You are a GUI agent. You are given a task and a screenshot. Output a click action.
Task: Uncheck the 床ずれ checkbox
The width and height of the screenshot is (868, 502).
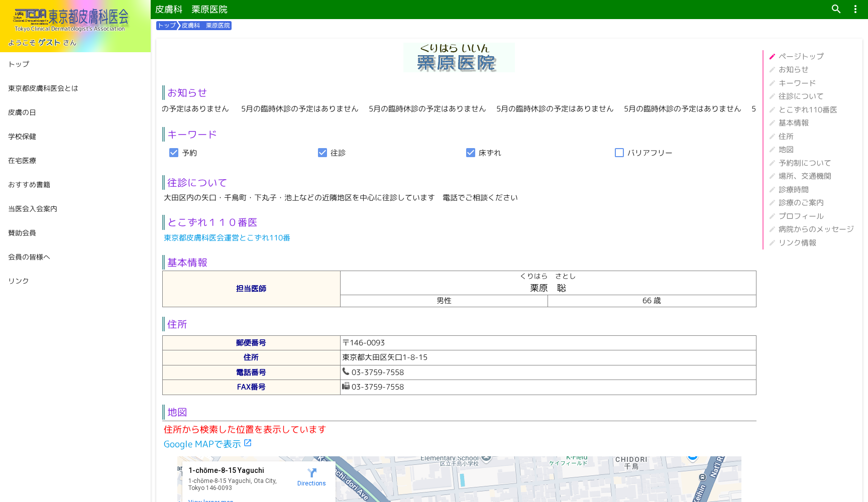point(471,153)
